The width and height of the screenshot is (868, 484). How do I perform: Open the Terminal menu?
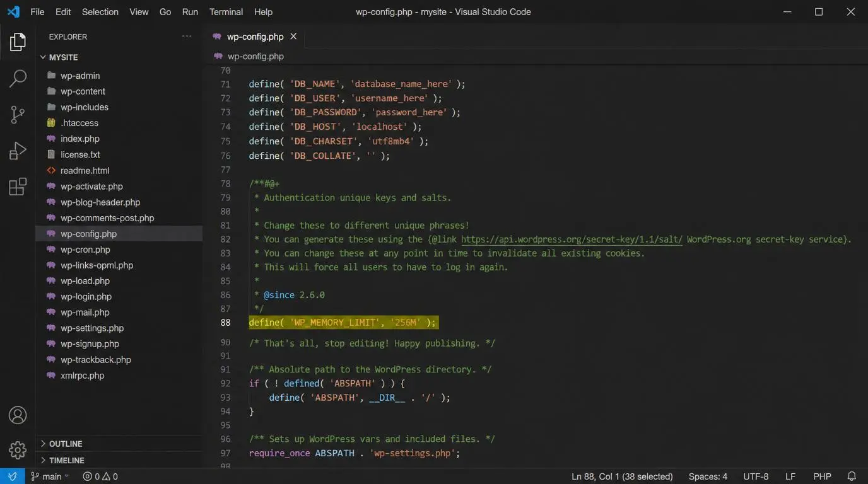226,11
